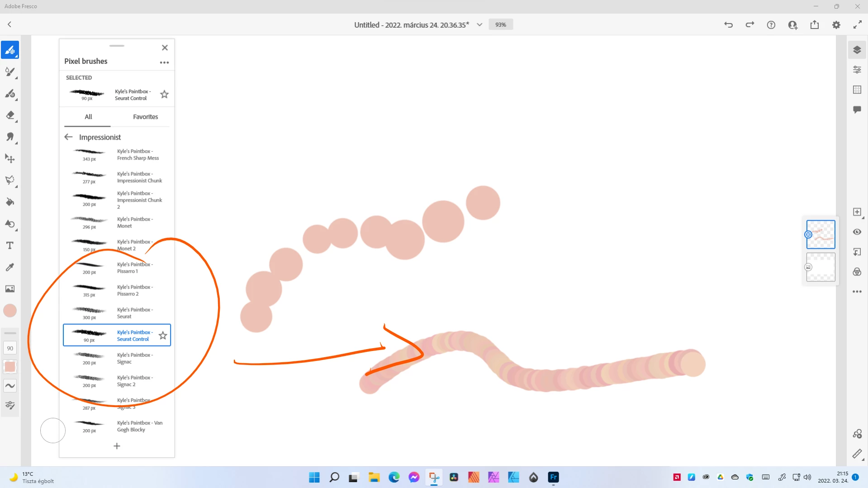
Task: Open the layer properties panel
Action: click(x=857, y=70)
